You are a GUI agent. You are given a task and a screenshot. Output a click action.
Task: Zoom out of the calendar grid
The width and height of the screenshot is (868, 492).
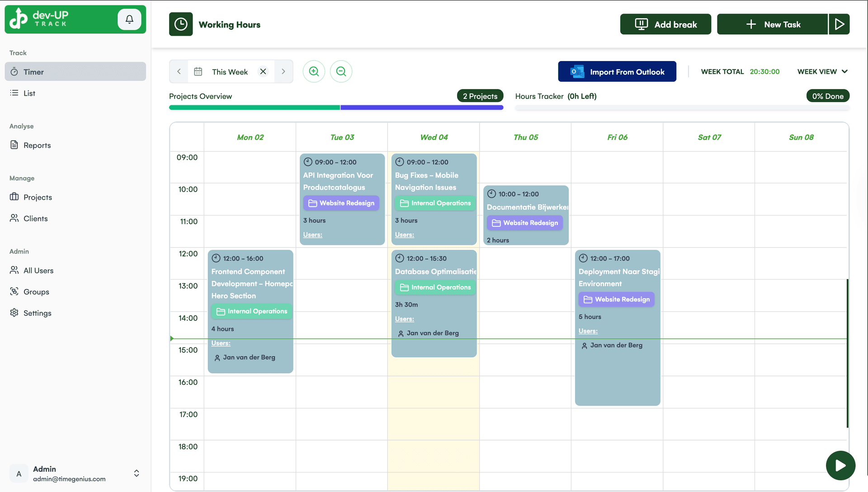point(341,71)
